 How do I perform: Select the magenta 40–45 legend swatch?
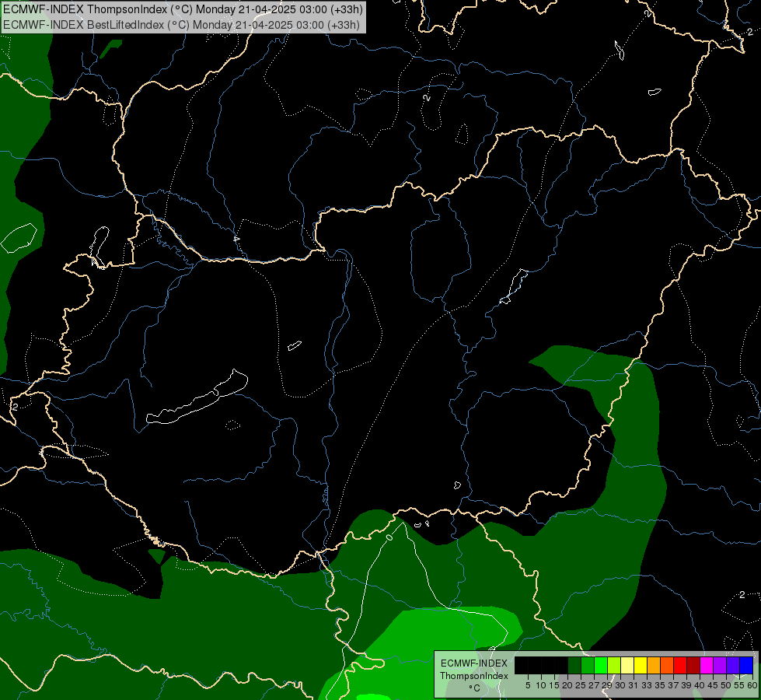click(707, 665)
